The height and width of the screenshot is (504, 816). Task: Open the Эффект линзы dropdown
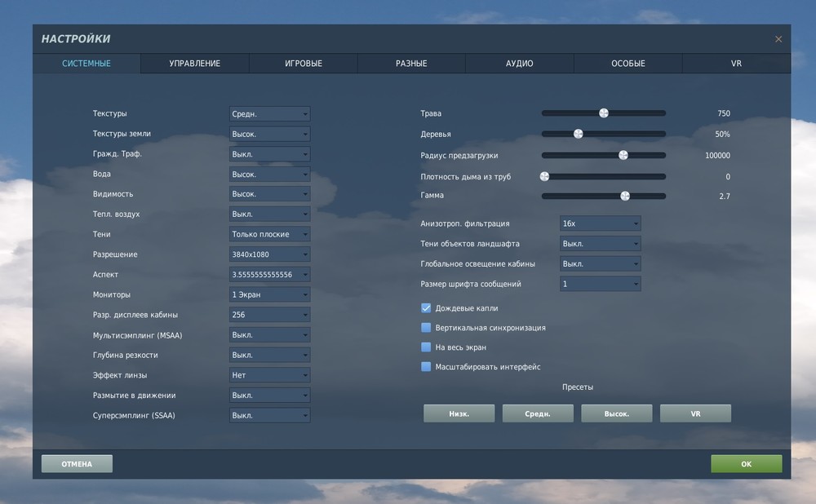coord(269,375)
